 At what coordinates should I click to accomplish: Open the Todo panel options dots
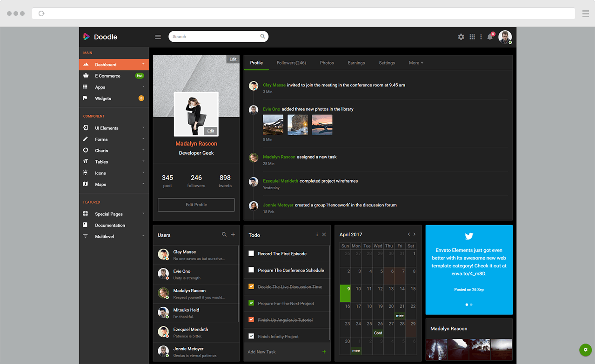pyautogui.click(x=317, y=235)
